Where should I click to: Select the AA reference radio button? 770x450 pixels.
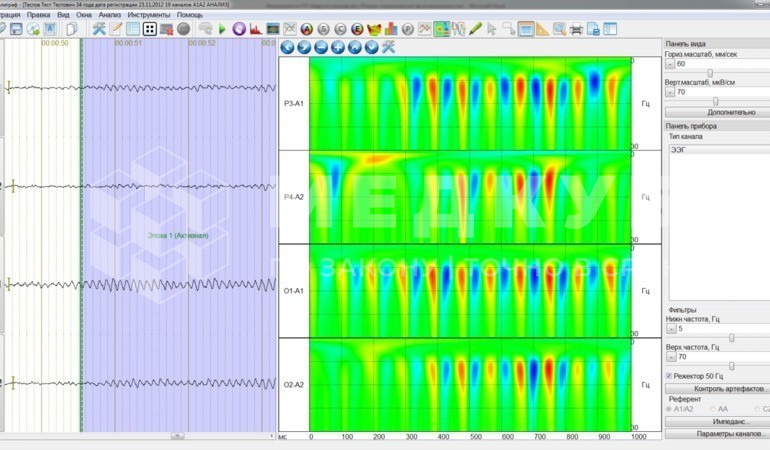pyautogui.click(x=713, y=409)
